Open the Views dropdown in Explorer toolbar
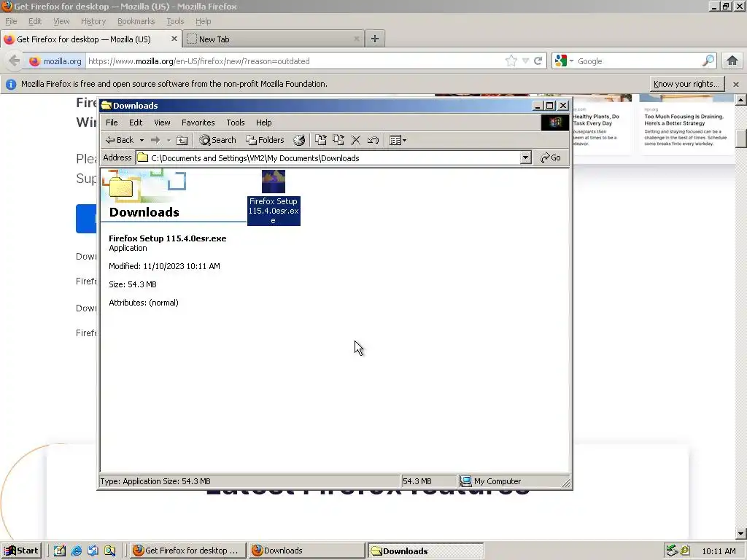The image size is (747, 560). [x=398, y=140]
